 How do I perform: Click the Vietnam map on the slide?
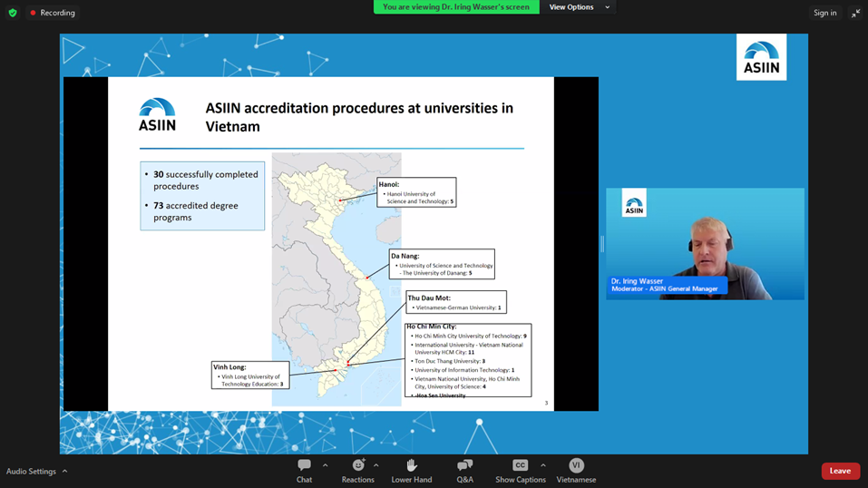click(336, 279)
